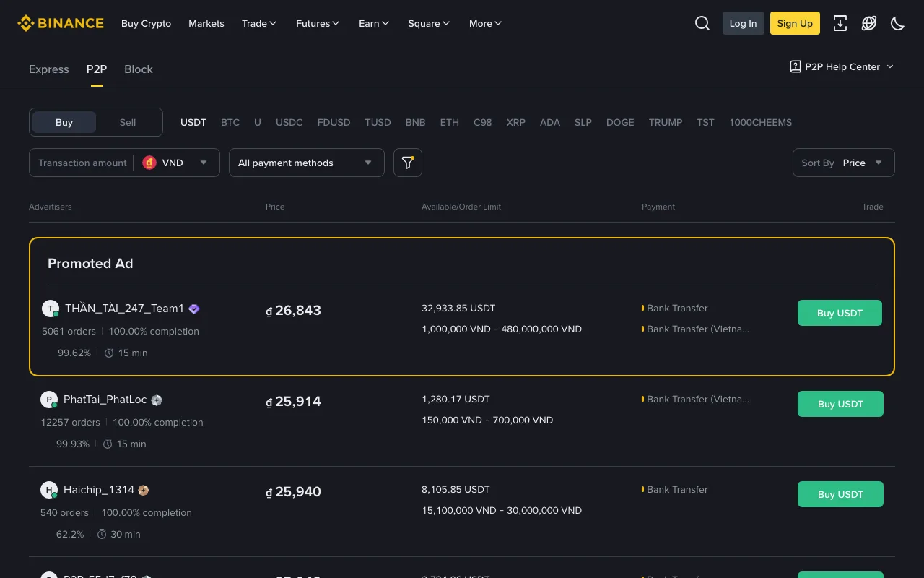Select the Buy toggle
The image size is (924, 578).
64,122
